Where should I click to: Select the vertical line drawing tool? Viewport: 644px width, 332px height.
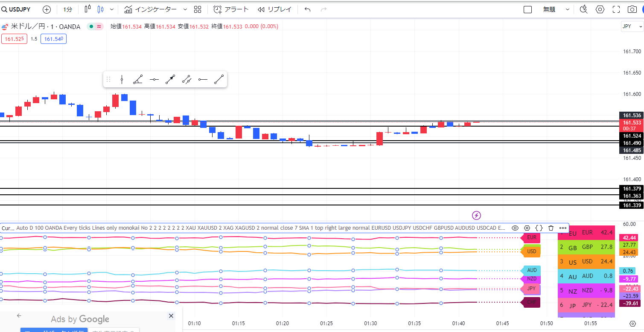[122, 80]
